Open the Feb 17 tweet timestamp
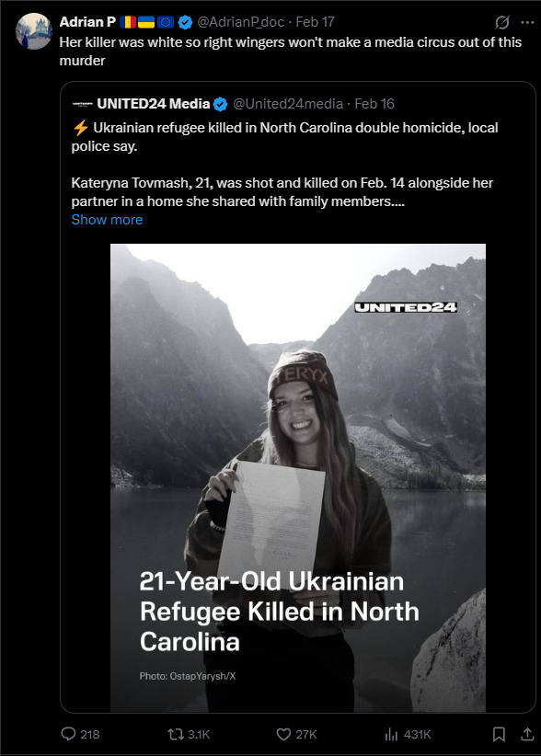The image size is (541, 756). (x=315, y=22)
